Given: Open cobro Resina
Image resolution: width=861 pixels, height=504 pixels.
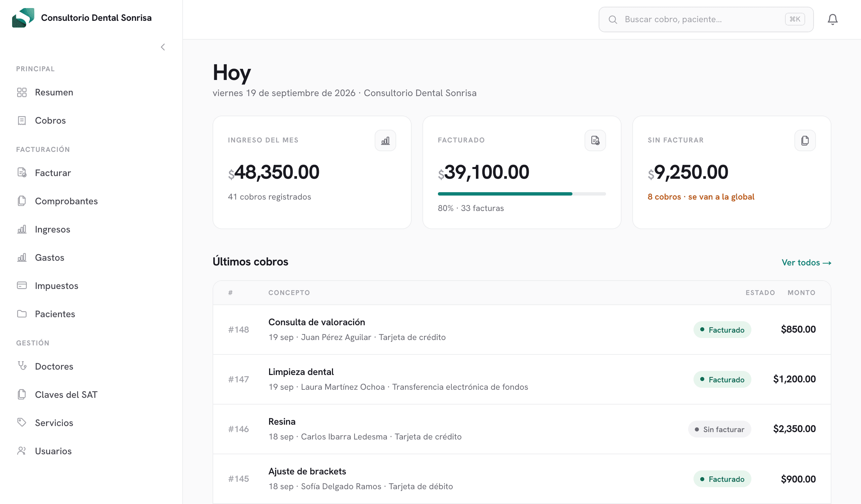Looking at the screenshot, I should point(522,429).
